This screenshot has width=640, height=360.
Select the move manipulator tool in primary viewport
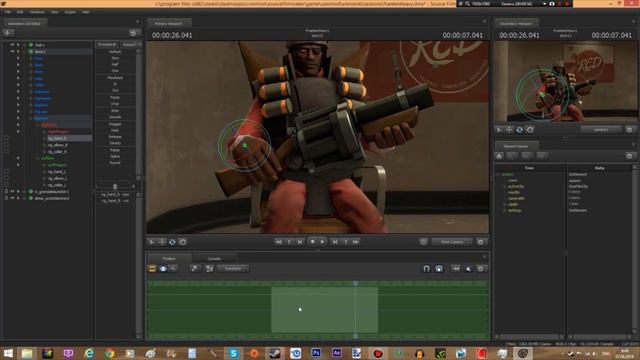[x=162, y=242]
